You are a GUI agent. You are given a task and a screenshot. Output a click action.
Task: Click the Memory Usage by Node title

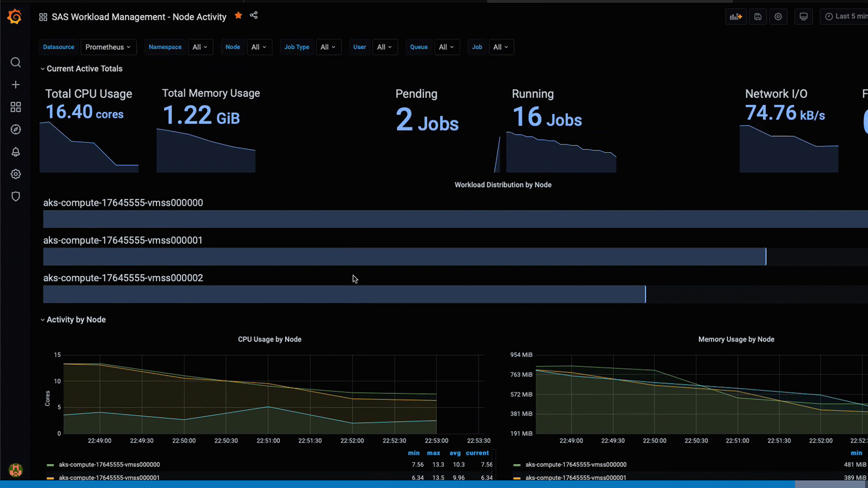tap(736, 339)
